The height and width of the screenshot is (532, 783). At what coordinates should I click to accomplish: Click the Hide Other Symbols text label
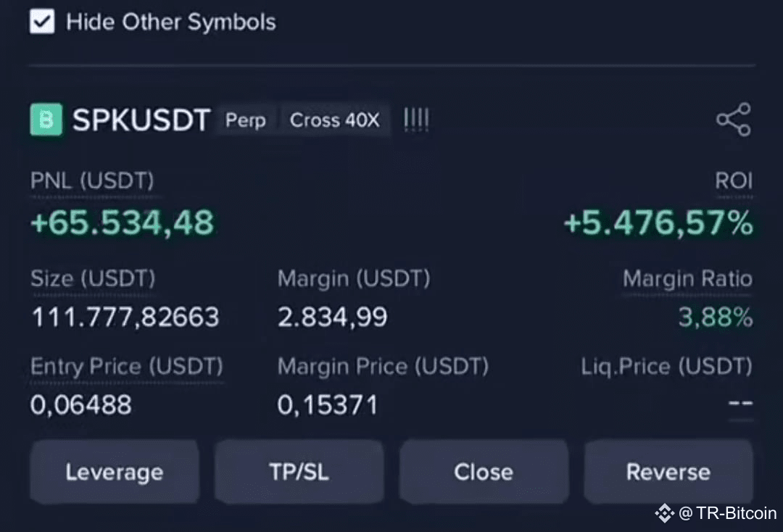(171, 22)
